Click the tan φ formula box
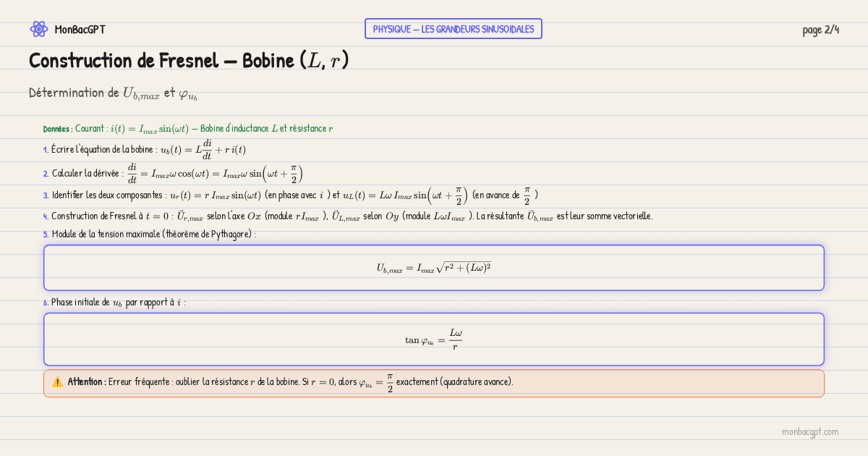868x456 pixels. 434,339
